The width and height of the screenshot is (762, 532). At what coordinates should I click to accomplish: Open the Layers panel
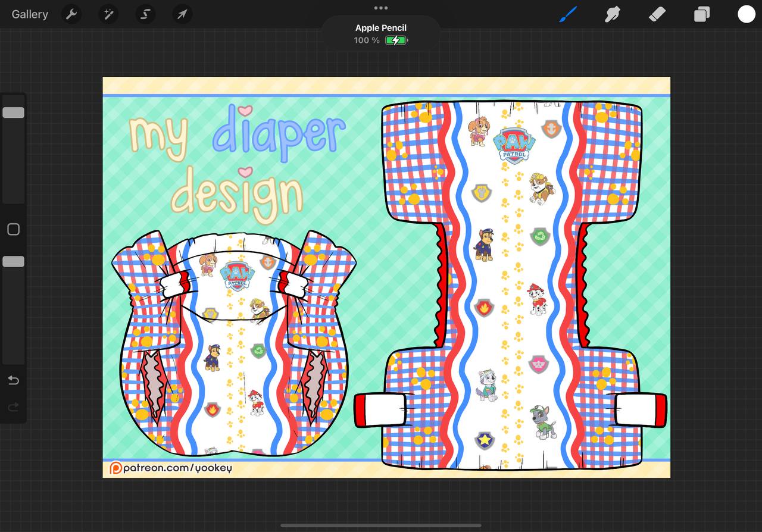tap(702, 14)
